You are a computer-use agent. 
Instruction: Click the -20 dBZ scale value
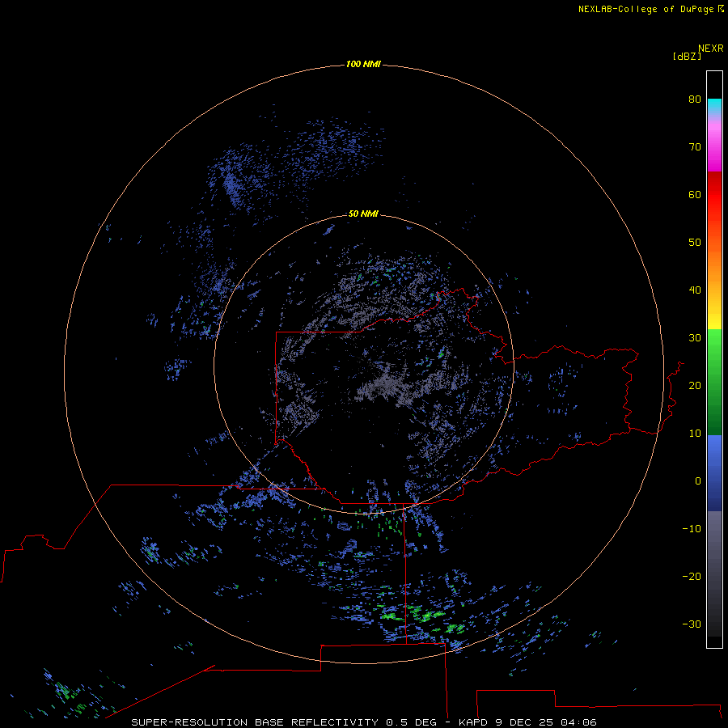692,577
